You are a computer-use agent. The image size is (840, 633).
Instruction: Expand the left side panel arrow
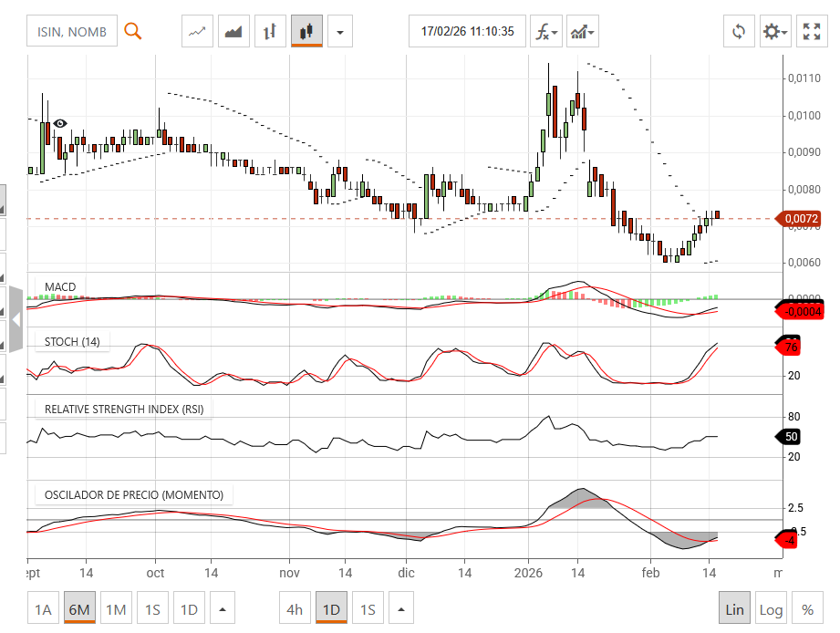[x=16, y=320]
